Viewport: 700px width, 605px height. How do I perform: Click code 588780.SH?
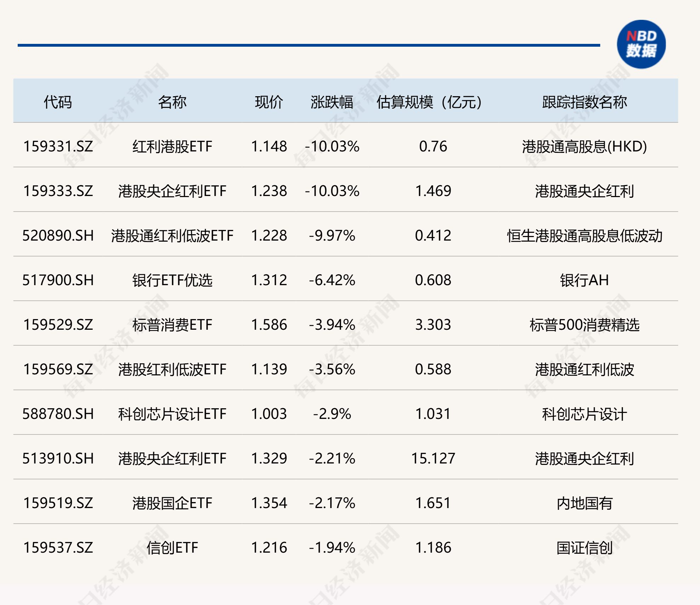pos(58,414)
